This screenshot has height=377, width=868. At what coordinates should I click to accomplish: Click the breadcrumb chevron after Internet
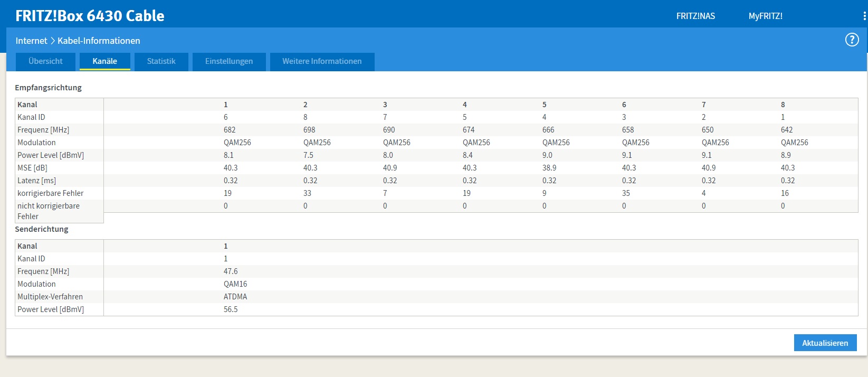(52, 41)
